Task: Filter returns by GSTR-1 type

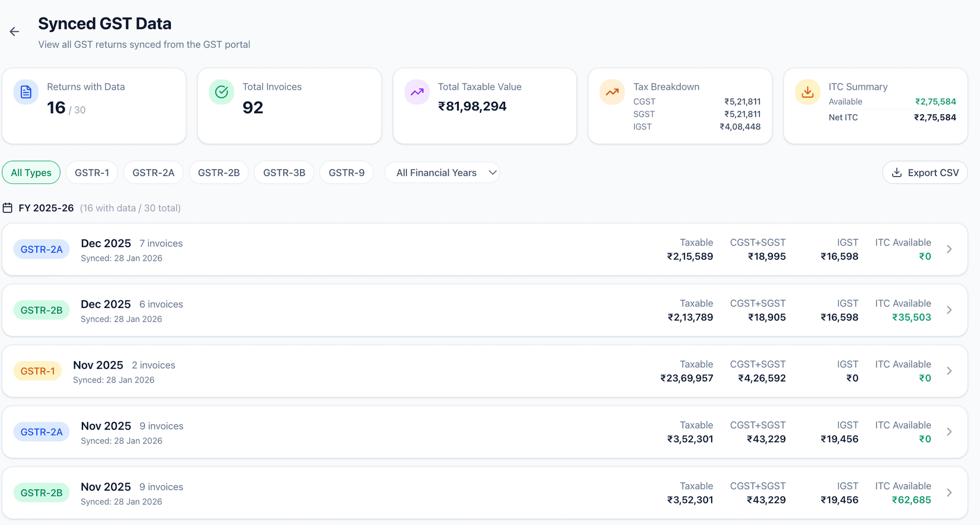Action: coord(92,173)
